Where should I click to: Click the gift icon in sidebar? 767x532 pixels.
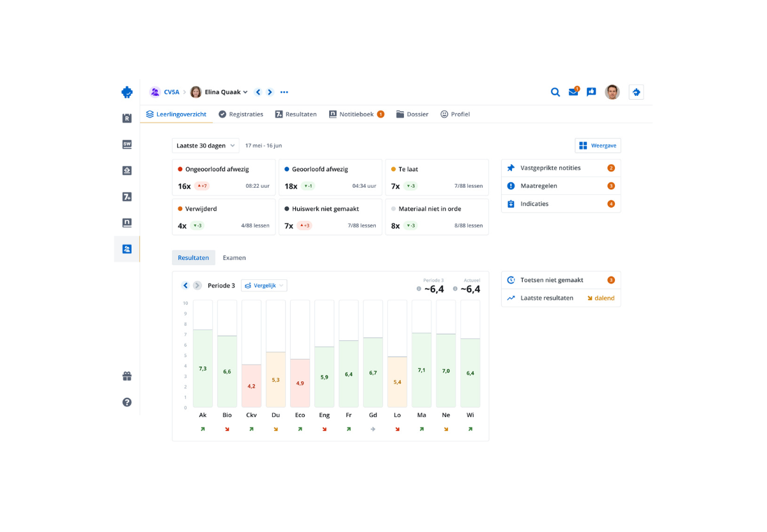pos(127,376)
